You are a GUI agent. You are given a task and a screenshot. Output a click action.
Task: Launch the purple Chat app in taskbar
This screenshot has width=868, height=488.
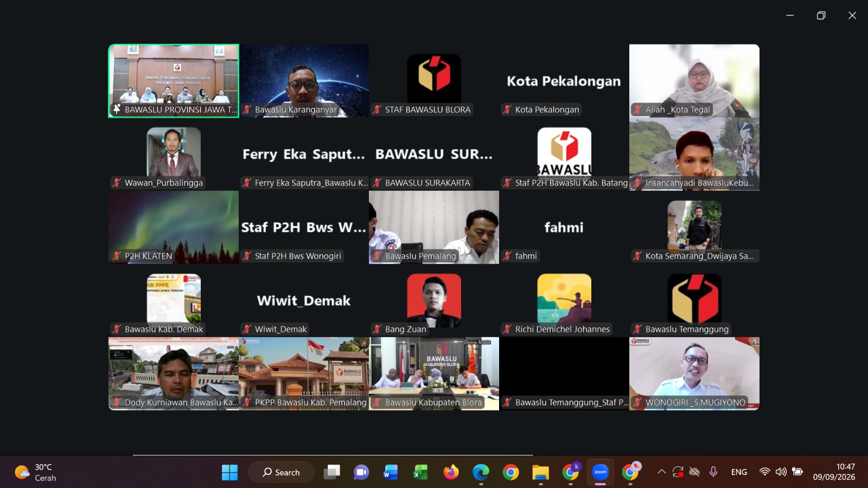361,472
